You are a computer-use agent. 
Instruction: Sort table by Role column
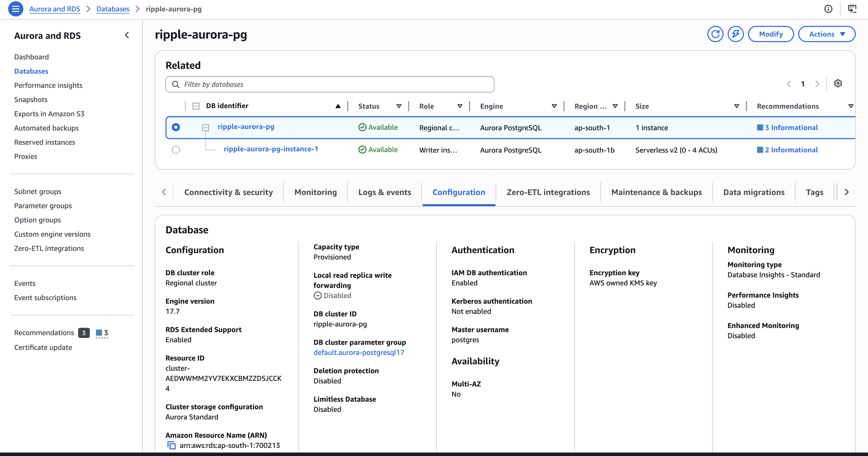tap(460, 106)
